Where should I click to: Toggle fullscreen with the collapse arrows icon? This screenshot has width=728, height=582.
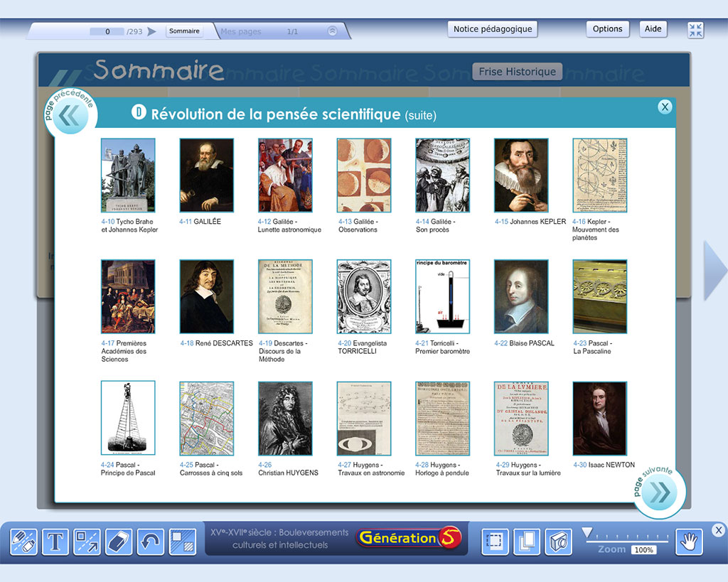pos(695,30)
